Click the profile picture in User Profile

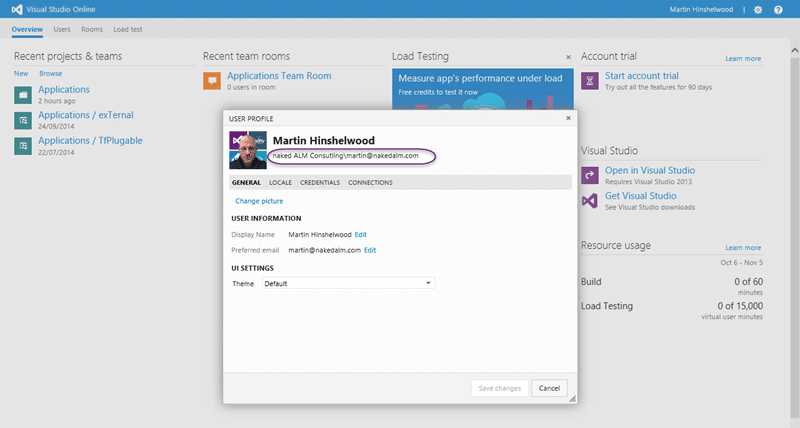248,150
